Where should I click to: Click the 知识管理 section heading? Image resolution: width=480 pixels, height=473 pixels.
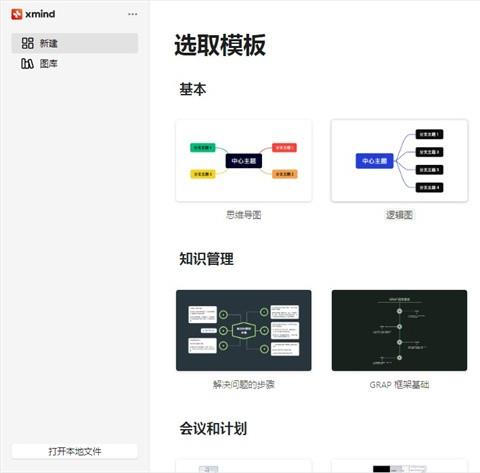[206, 259]
